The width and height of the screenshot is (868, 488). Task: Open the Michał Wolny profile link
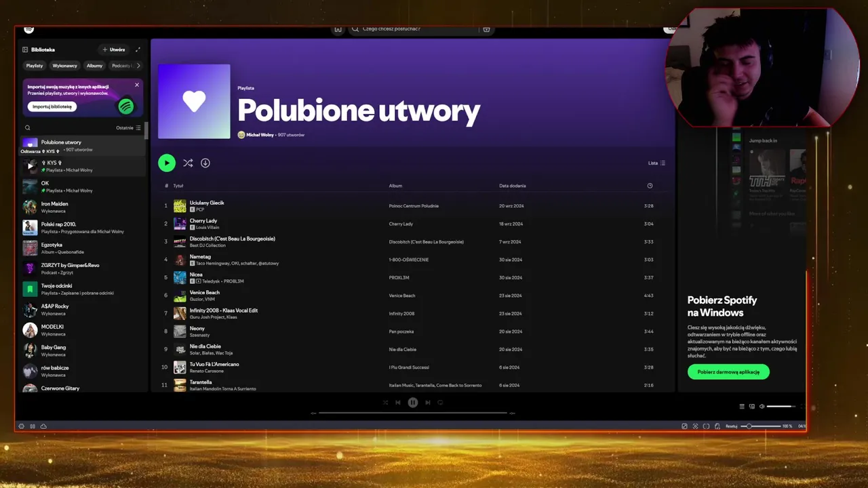[260, 135]
